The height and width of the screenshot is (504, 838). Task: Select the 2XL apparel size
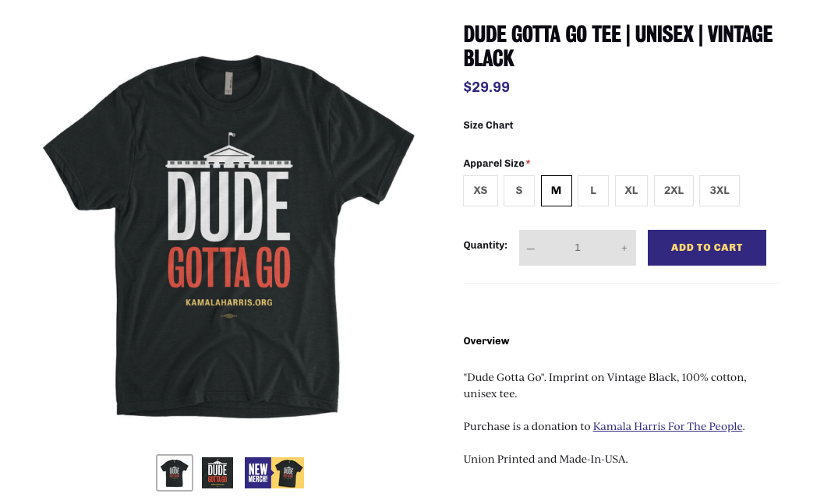point(674,190)
